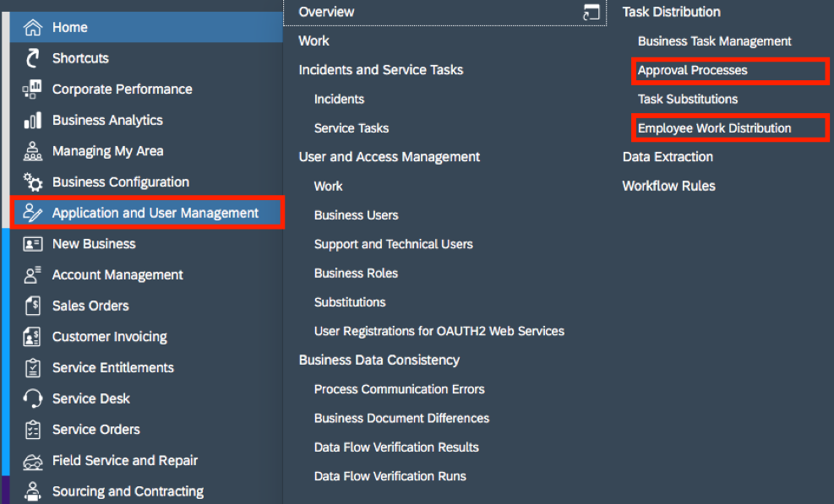Open Process Communication Errors
The image size is (834, 504).
click(399, 389)
